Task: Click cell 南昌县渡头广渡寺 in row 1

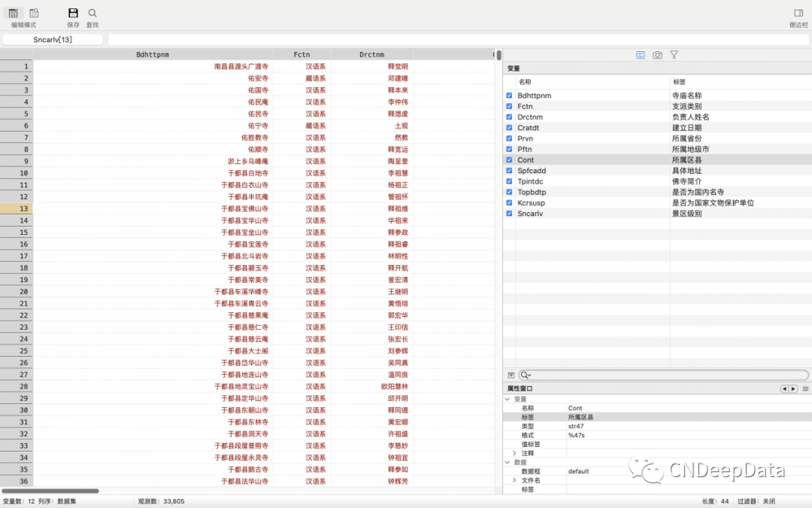Action: click(241, 66)
